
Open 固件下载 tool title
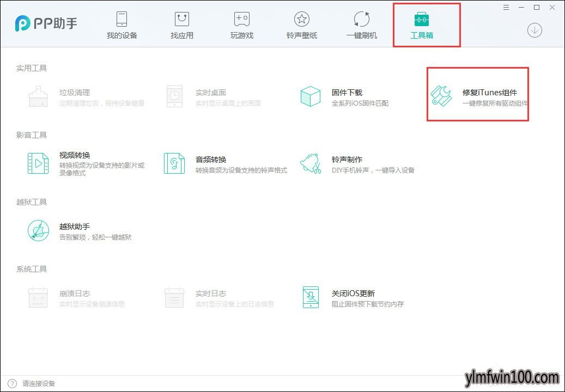(x=347, y=93)
